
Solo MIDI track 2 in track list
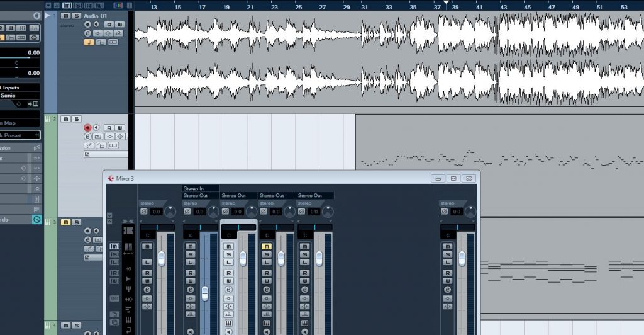click(x=76, y=119)
